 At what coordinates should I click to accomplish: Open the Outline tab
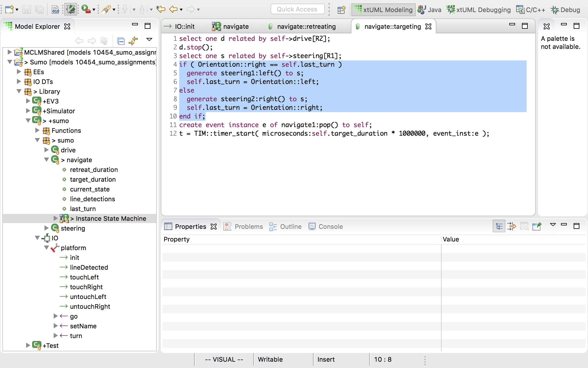click(285, 227)
